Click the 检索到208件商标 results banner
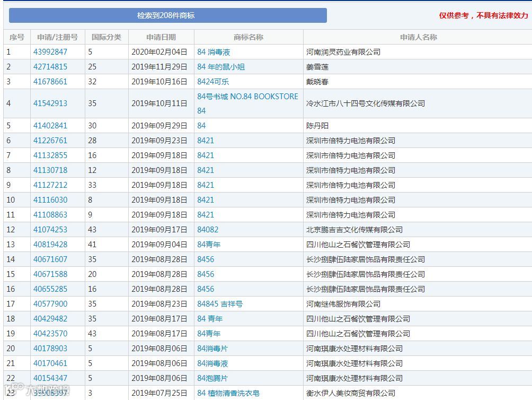Screen dimensions: 532x400 pyautogui.click(x=168, y=15)
